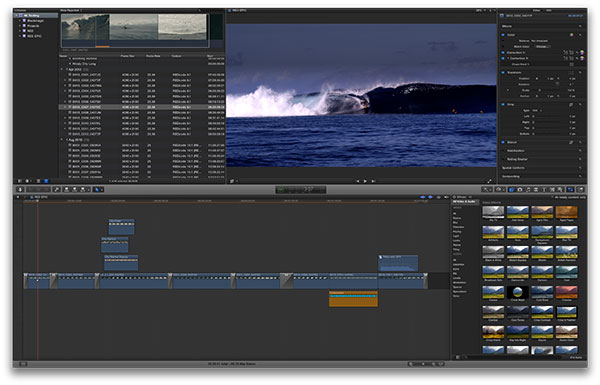Play the clip in the viewer
The width and height of the screenshot is (600, 385).
click(x=365, y=181)
